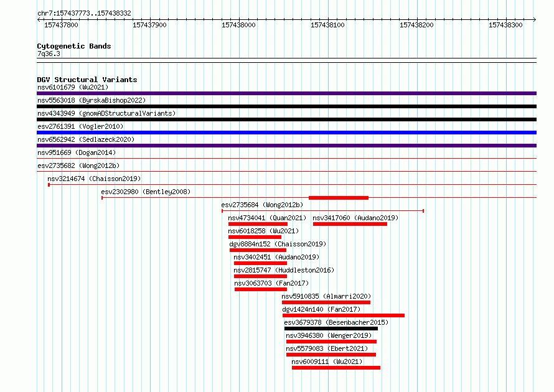The image size is (554, 392).
Task: Click the esv3679378 black bar
Action: pyautogui.click(x=331, y=329)
